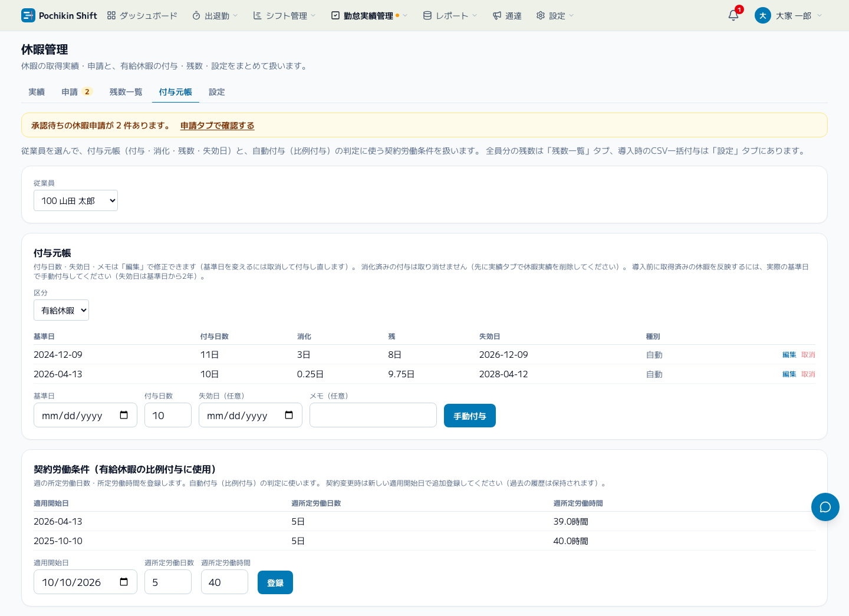Screen dimensions: 849x616
Task: Open the 通達 page
Action: click(507, 15)
